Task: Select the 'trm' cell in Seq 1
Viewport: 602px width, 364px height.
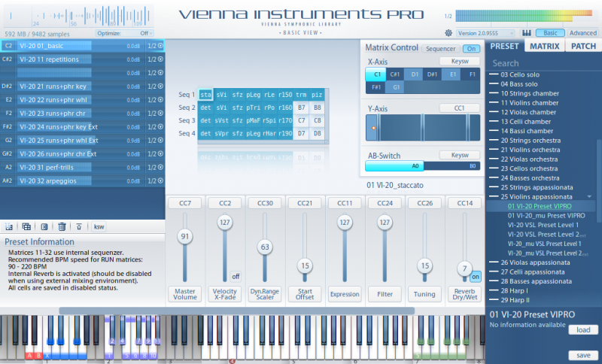Action: coord(302,95)
